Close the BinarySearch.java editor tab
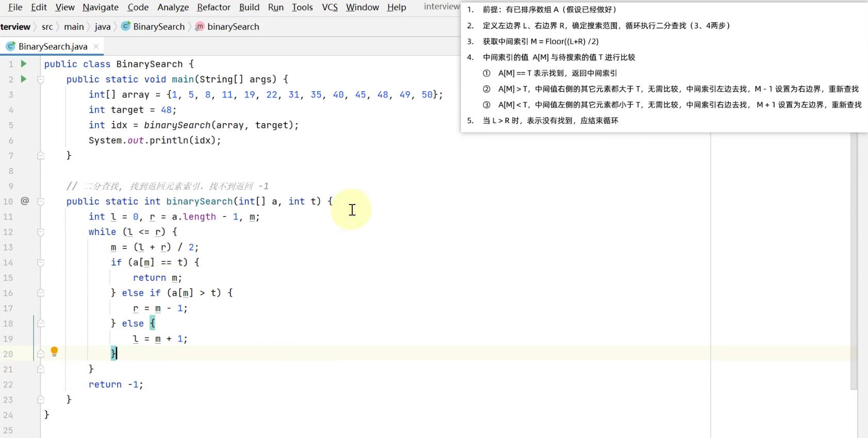This screenshot has height=438, width=868. point(96,46)
